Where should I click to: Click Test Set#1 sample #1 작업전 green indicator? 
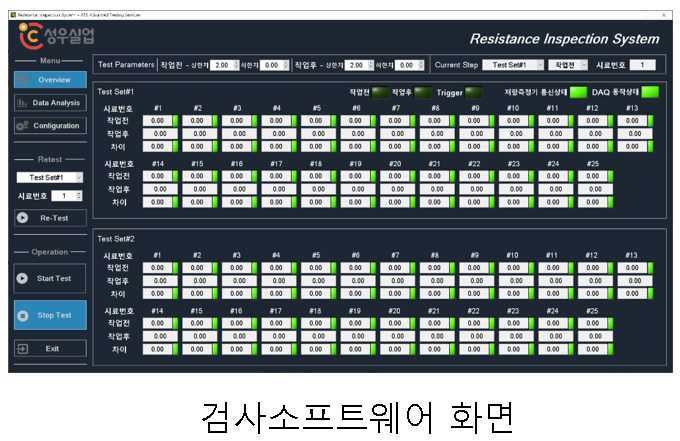pos(176,121)
